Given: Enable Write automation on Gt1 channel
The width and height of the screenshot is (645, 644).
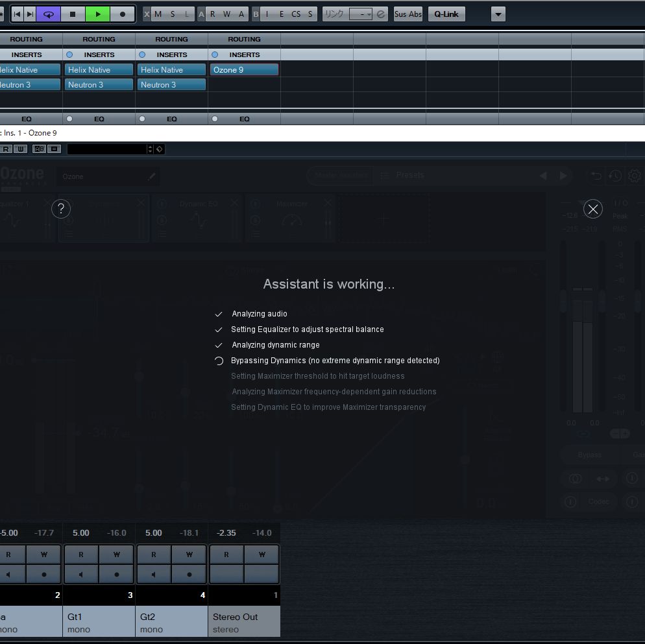Looking at the screenshot, I should (x=116, y=555).
